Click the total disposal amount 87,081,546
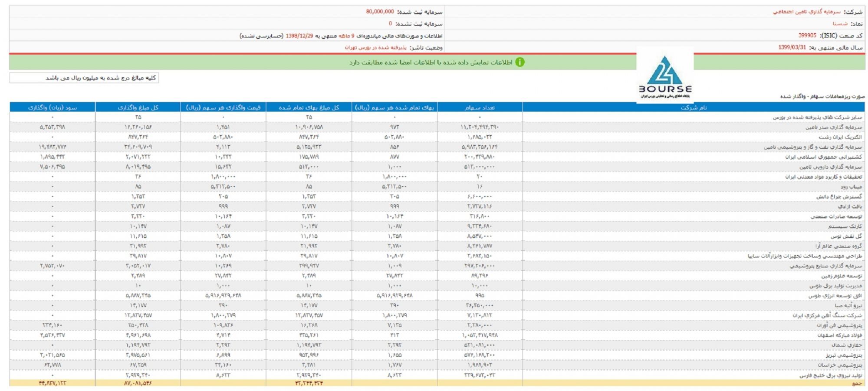The width and height of the screenshot is (868, 391). point(138,383)
